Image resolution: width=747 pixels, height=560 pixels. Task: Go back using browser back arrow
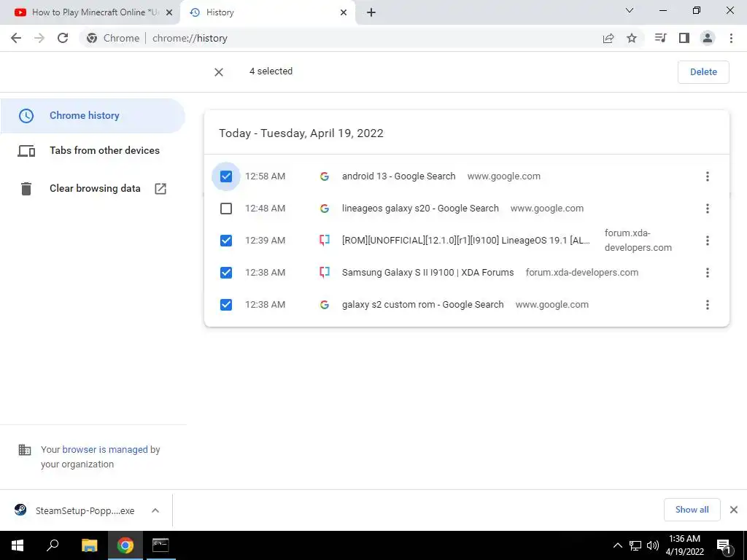point(16,38)
